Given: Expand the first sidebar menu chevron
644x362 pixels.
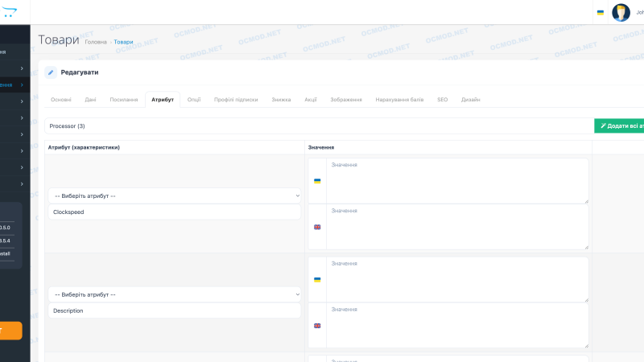Looking at the screenshot, I should [22, 68].
